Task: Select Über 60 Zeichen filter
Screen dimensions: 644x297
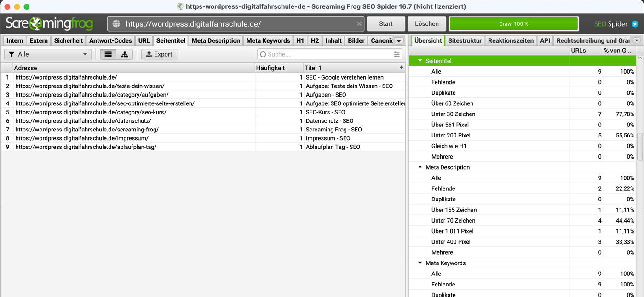Action: pos(523,103)
